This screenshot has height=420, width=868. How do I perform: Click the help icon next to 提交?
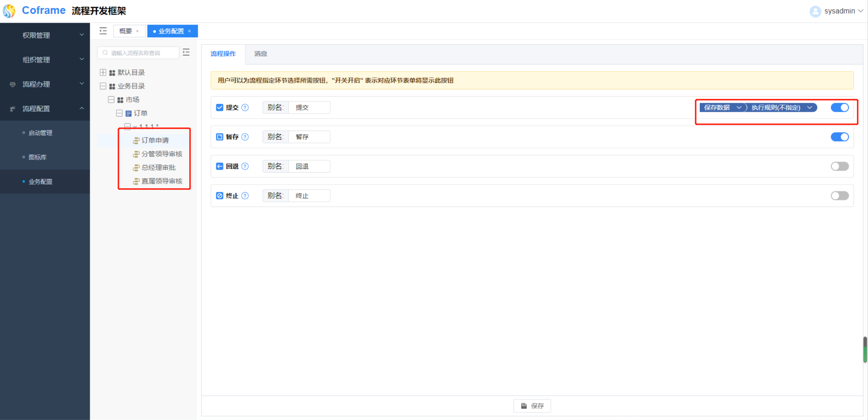click(245, 107)
